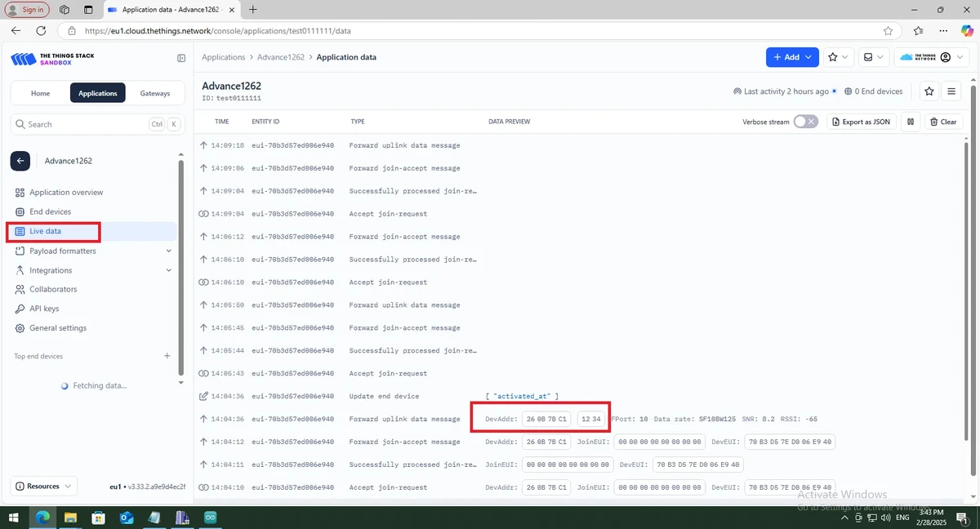Pause the live data stream
Viewport: 980px width, 529px height.
[x=911, y=122]
